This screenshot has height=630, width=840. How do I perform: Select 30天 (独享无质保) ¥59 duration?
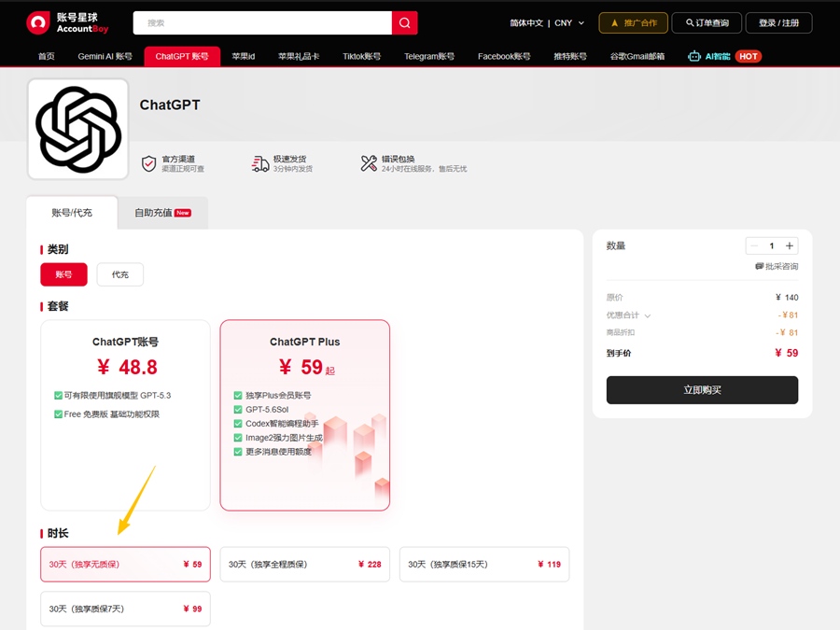tap(125, 564)
